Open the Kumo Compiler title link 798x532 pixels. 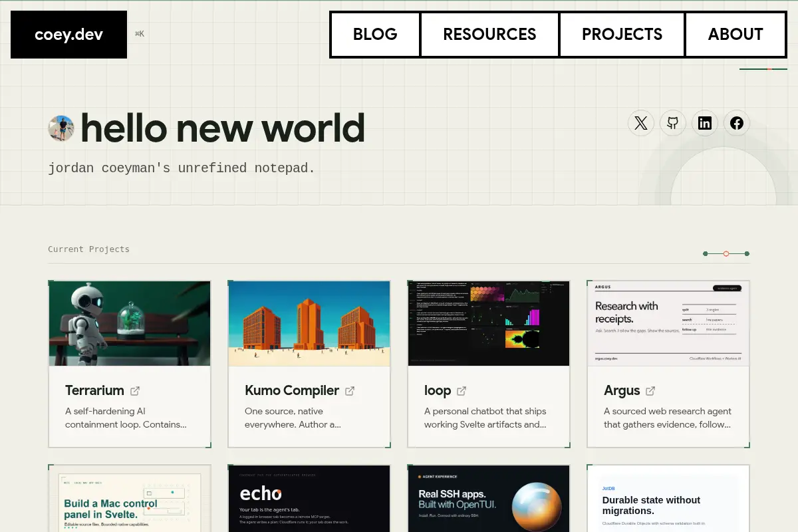292,391
